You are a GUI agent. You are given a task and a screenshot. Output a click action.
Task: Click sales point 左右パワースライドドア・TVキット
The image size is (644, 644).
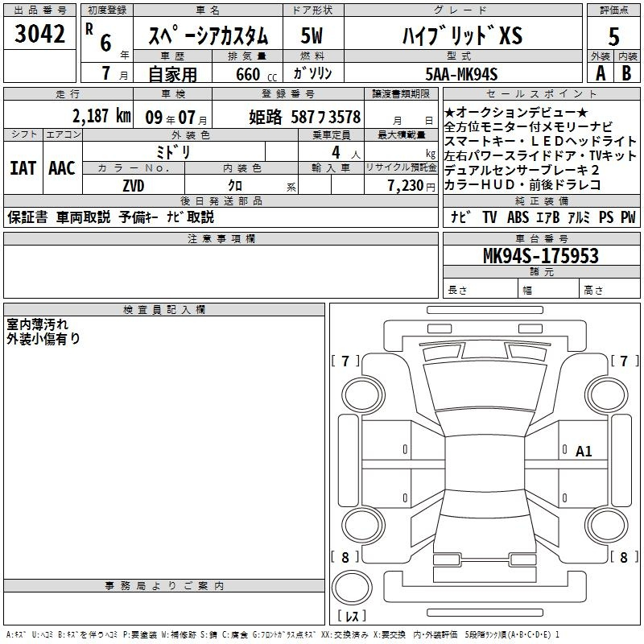tap(540, 155)
